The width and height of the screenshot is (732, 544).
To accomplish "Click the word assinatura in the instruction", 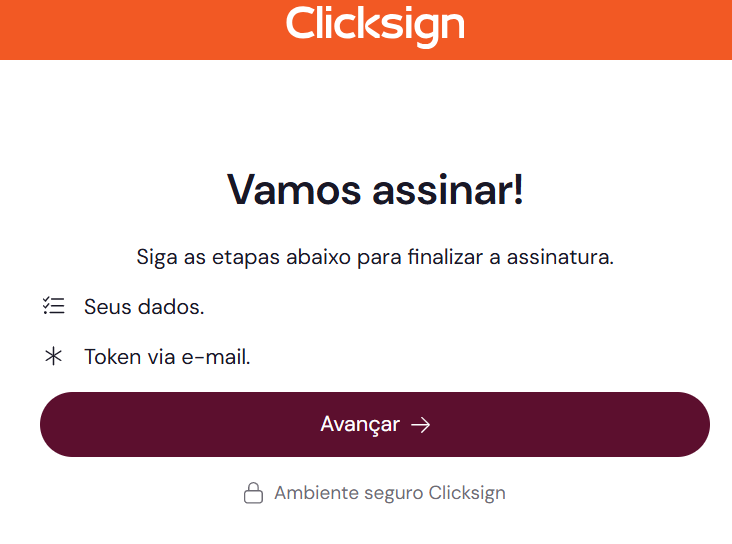I will tap(560, 257).
